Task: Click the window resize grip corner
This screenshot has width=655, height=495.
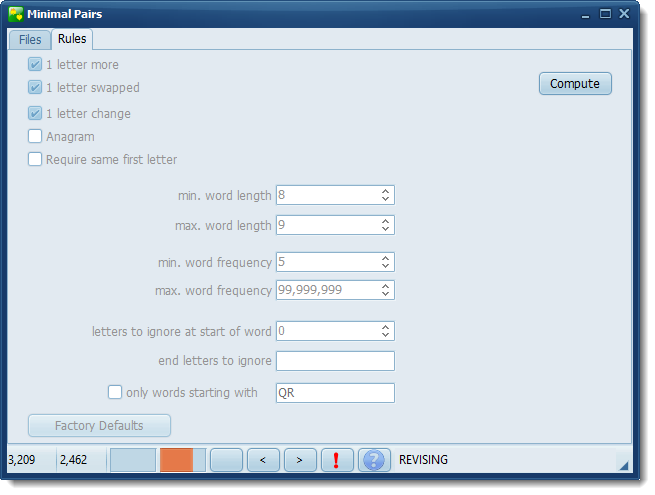Action: [x=624, y=465]
